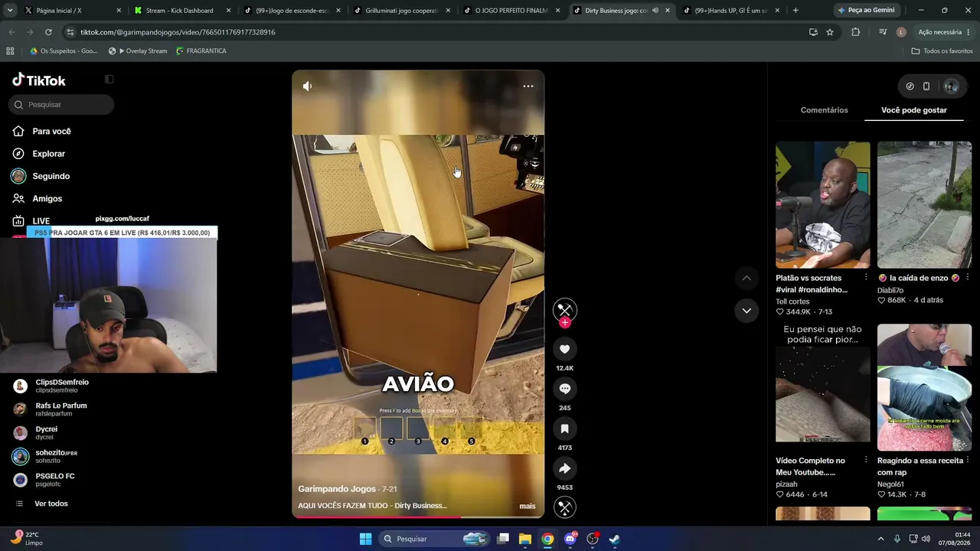The image size is (980, 551).
Task: Mute the TikTok video sound
Action: coord(307,86)
